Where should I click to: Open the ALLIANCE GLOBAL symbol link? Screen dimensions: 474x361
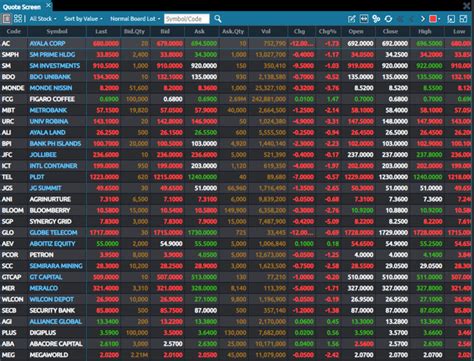click(x=56, y=321)
